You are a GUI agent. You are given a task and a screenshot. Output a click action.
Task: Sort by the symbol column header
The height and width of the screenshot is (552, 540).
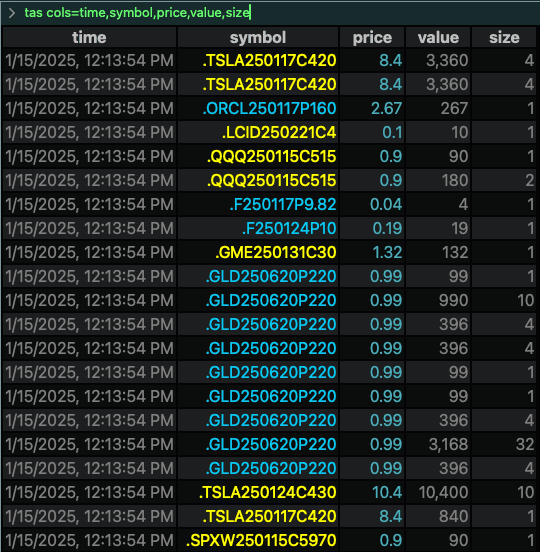pos(258,37)
